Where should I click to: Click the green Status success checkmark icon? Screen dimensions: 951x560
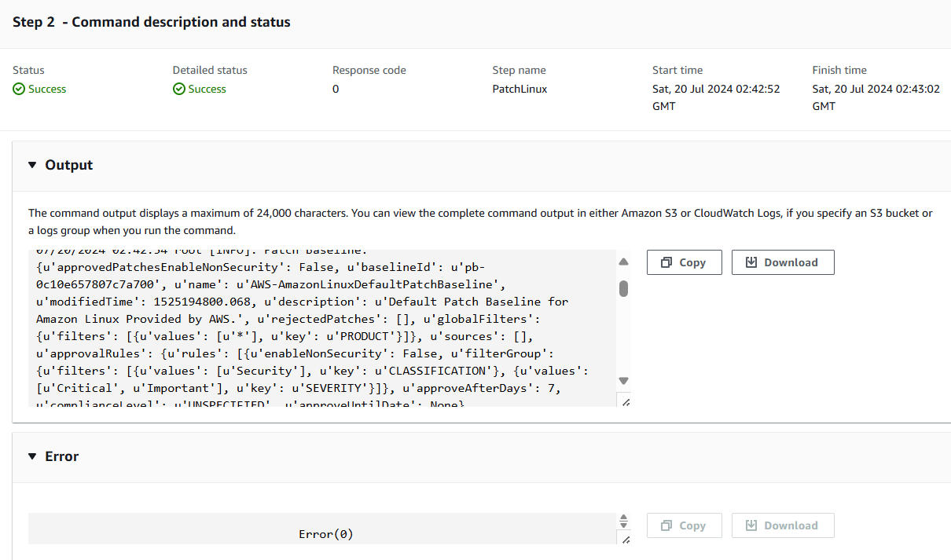coord(19,90)
